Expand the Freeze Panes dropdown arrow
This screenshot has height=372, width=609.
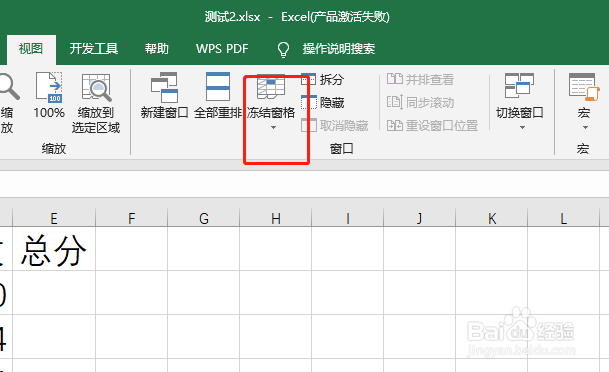click(x=273, y=127)
